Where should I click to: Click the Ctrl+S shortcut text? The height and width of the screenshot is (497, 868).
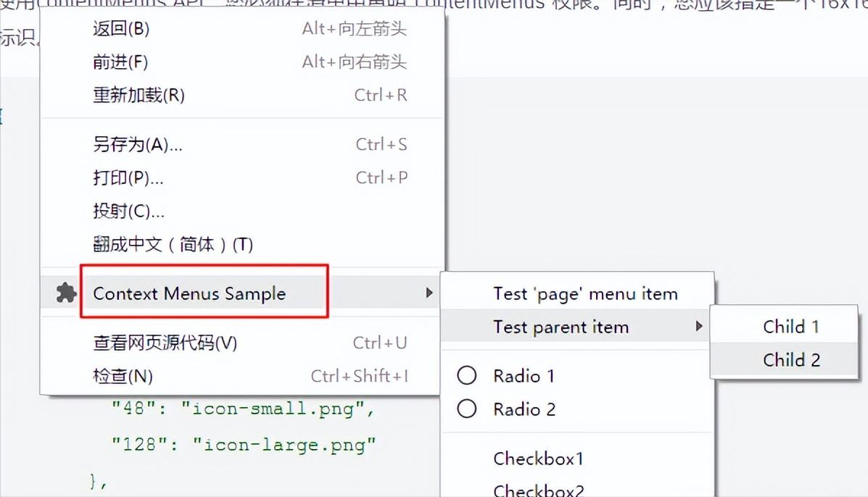tap(381, 144)
